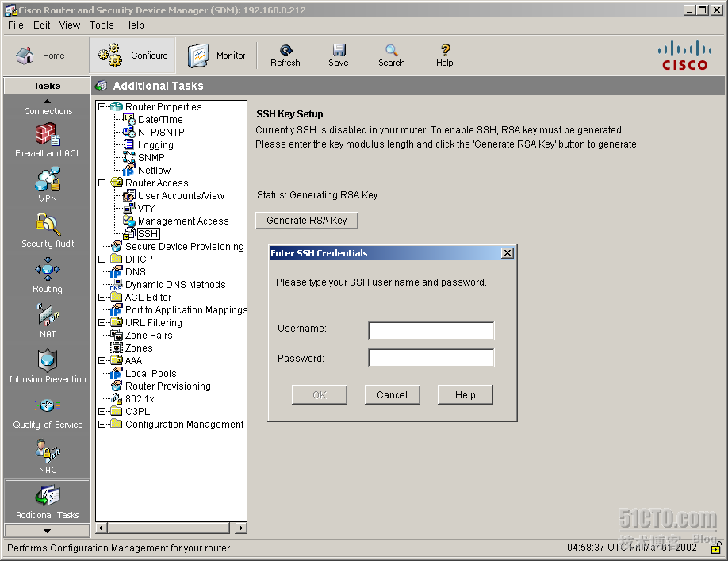Expand the URL Filtering node

102,322
